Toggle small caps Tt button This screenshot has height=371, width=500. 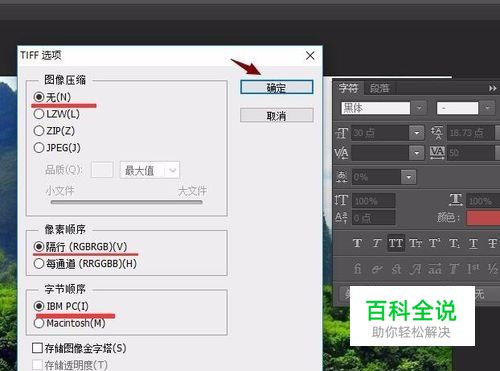(x=415, y=243)
